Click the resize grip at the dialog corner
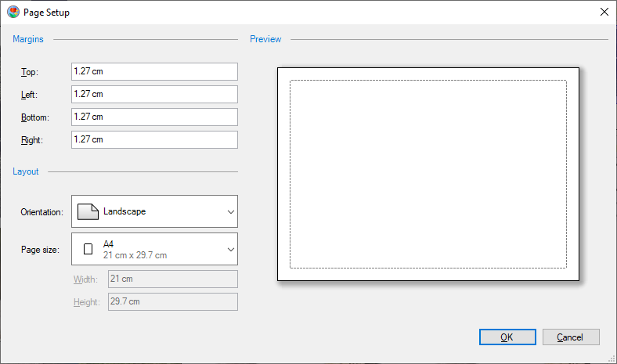617x364 pixels. click(611, 359)
